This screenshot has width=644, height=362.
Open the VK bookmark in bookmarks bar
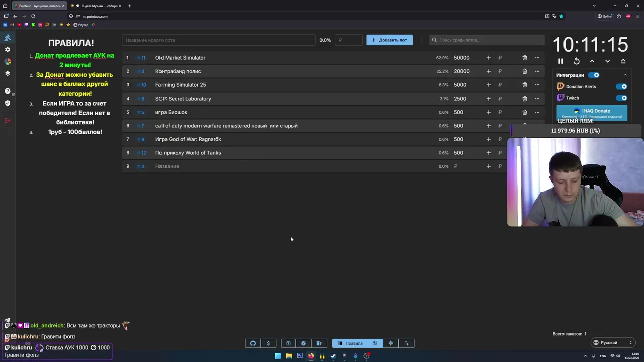(x=5, y=25)
